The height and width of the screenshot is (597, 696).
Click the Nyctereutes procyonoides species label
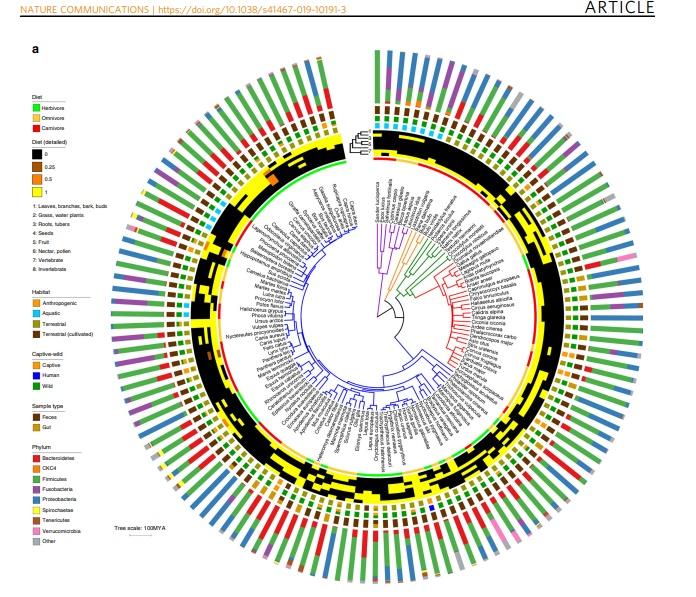pos(254,335)
